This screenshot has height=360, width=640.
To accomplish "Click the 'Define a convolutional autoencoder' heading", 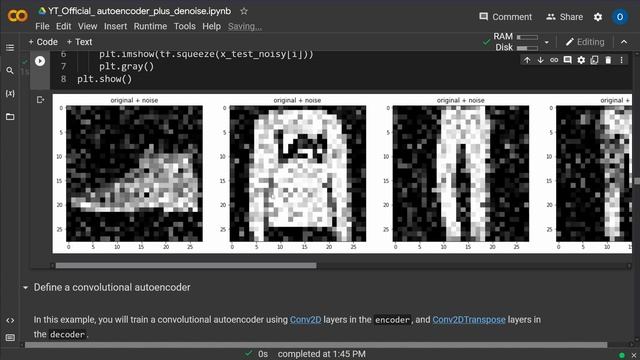I will pyautogui.click(x=112, y=287).
